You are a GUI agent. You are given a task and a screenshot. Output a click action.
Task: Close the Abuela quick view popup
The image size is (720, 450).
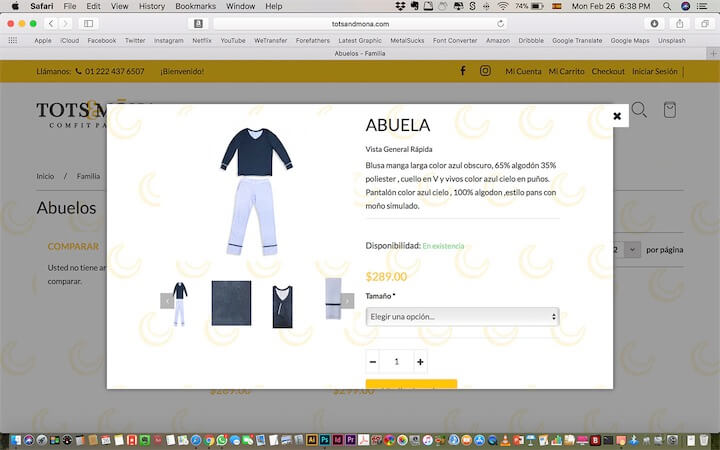617,116
